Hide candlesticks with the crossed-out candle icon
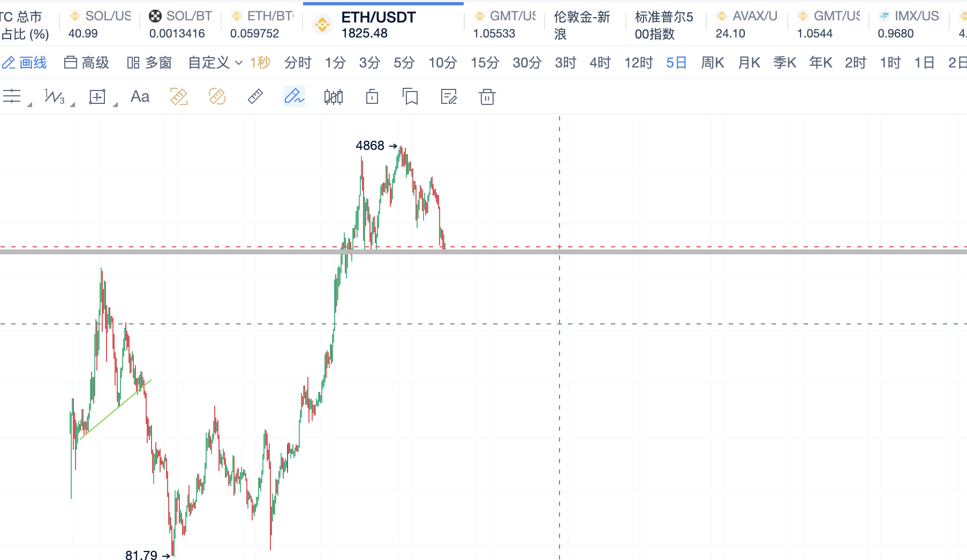The width and height of the screenshot is (967, 560). pos(334,97)
